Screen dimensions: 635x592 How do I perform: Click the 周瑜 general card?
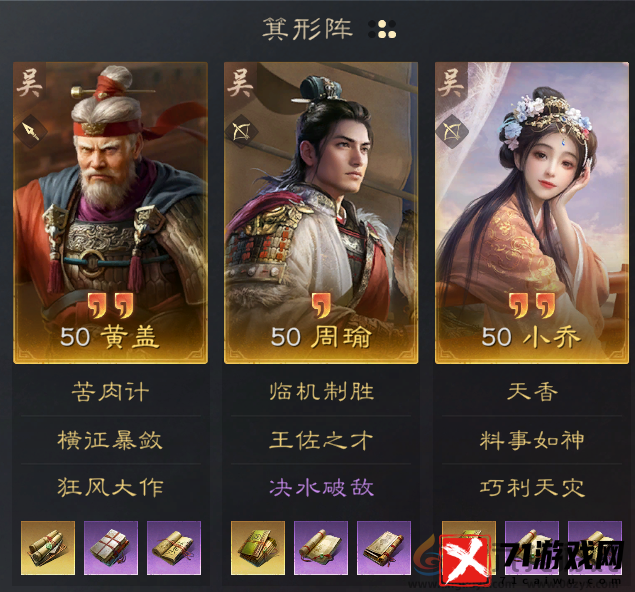tap(321, 213)
